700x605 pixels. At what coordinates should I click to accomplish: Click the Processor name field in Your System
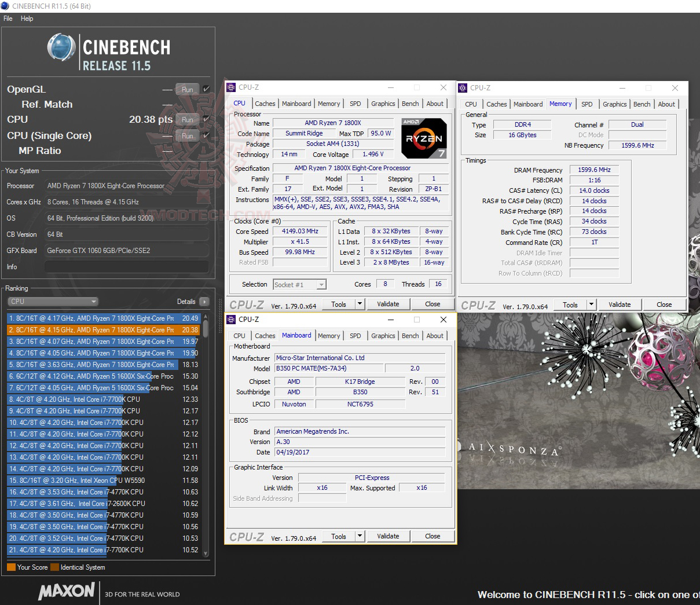[x=126, y=186]
